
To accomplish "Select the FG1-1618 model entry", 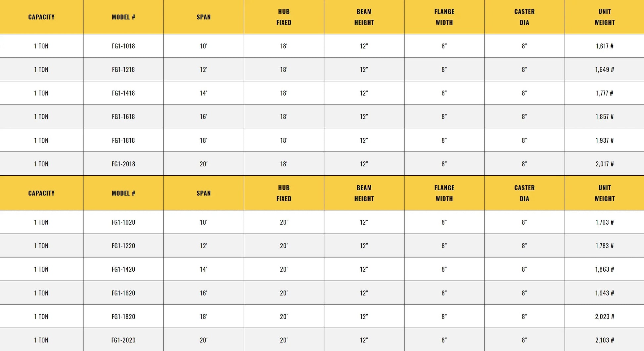I will click(x=123, y=116).
